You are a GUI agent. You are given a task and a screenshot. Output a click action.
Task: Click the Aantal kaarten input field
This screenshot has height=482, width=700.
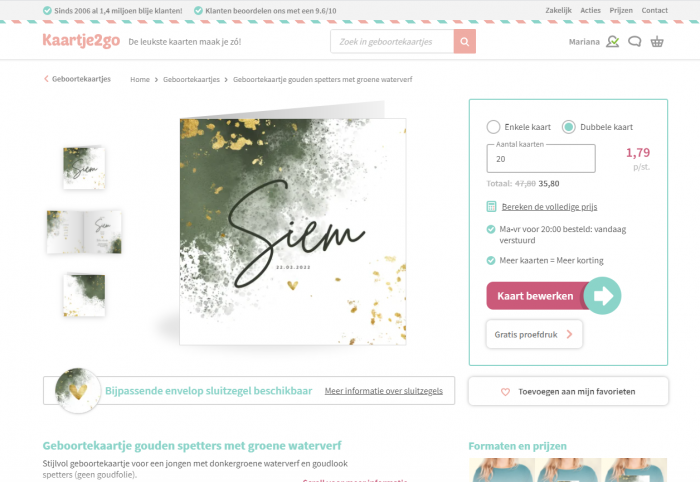[x=541, y=158]
